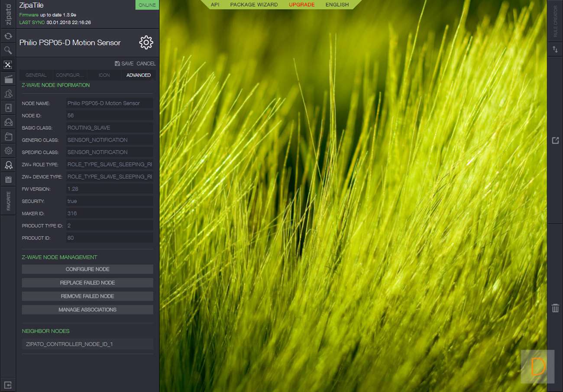Open the English language menu

pyautogui.click(x=337, y=4)
